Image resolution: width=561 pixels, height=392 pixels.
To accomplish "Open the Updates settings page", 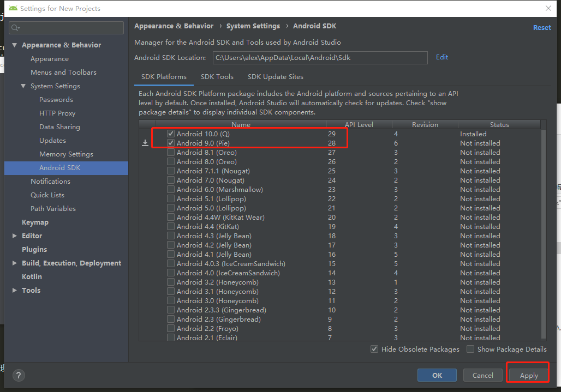I will (52, 141).
